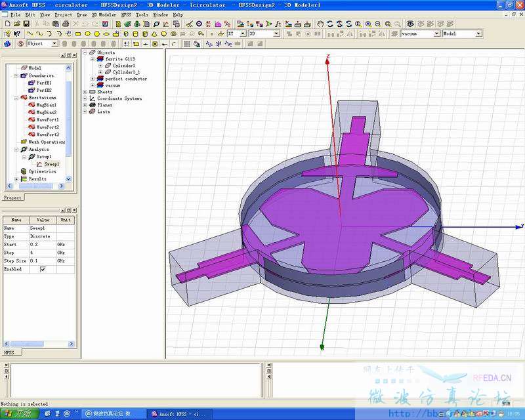This screenshot has width=525, height=420.
Task: Click the Zoom in magnifier icon
Action: coord(368,24)
